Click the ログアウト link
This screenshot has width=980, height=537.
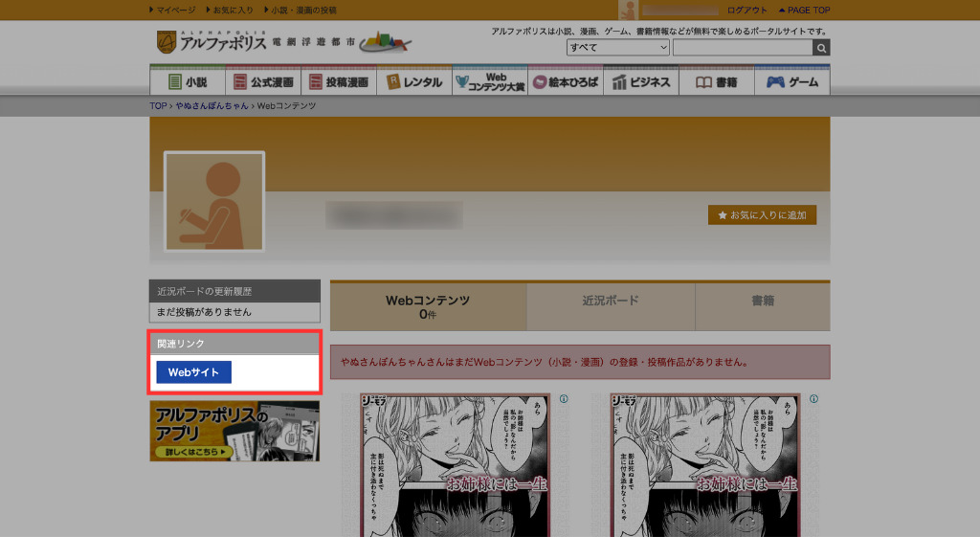(x=746, y=10)
